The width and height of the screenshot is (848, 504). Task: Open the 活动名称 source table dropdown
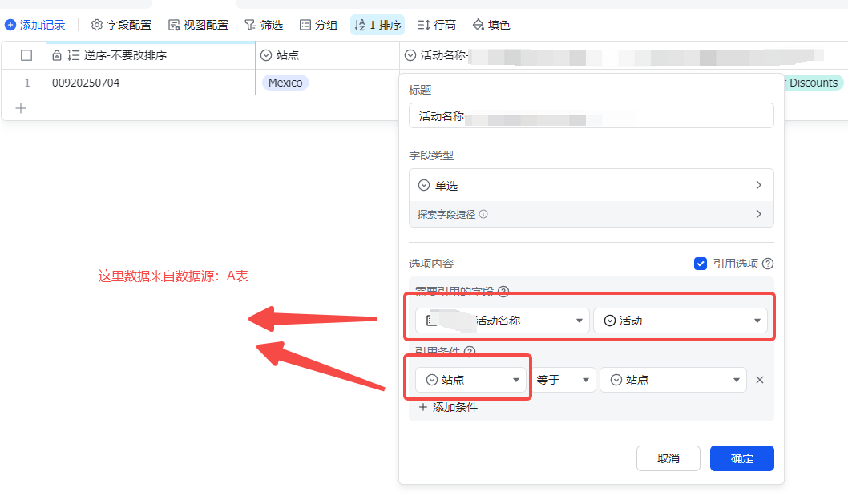click(503, 321)
